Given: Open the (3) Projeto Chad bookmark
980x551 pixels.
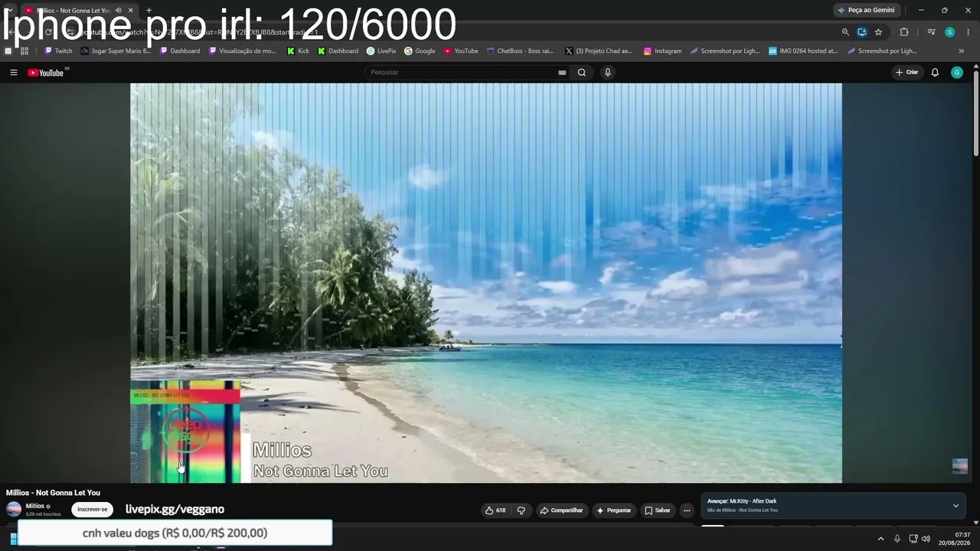Looking at the screenshot, I should (599, 51).
